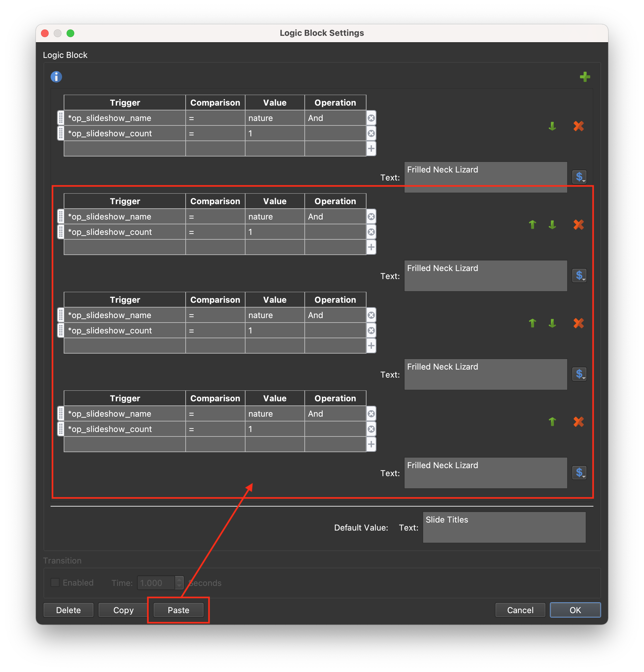Open comparison dropdown for first block op_slideshow_name
This screenshot has height=672, width=644.
pos(215,118)
